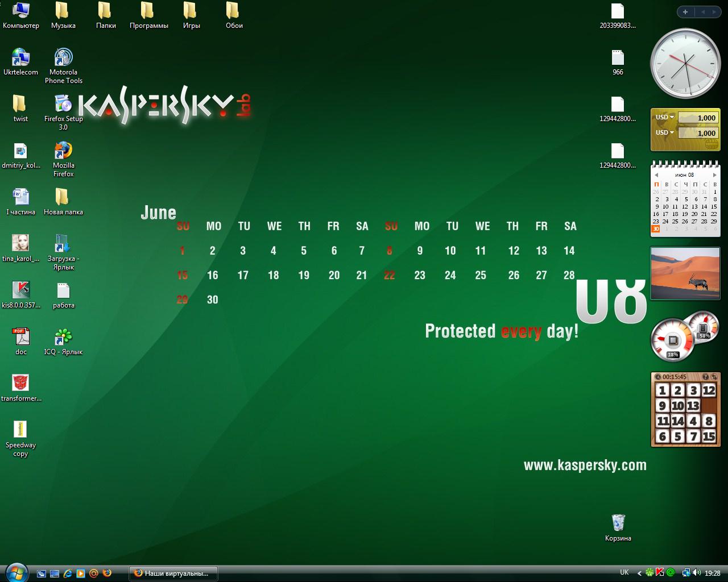Image resolution: width=728 pixels, height=582 pixels.
Task: Click the puzzle timer clock icon
Action: pyautogui.click(x=658, y=377)
